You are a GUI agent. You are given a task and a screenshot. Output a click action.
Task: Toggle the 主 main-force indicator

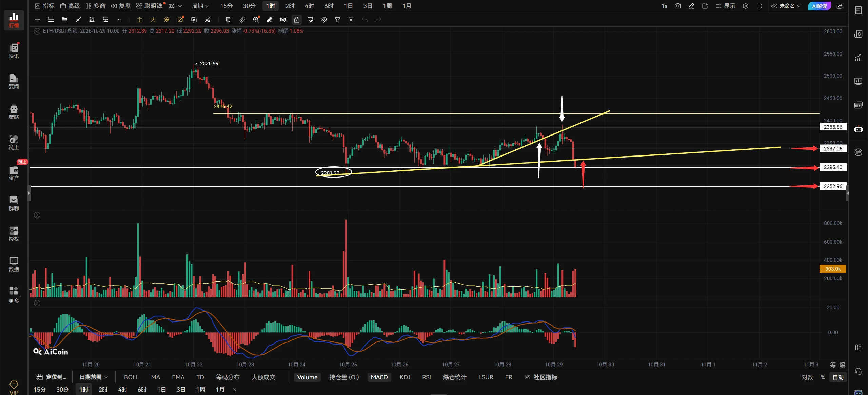[x=139, y=20]
